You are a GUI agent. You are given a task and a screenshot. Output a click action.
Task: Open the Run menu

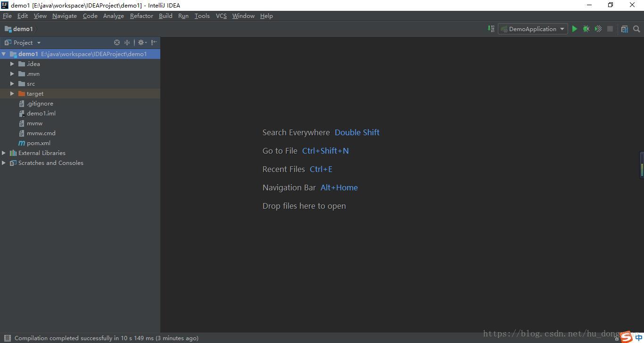tap(183, 16)
